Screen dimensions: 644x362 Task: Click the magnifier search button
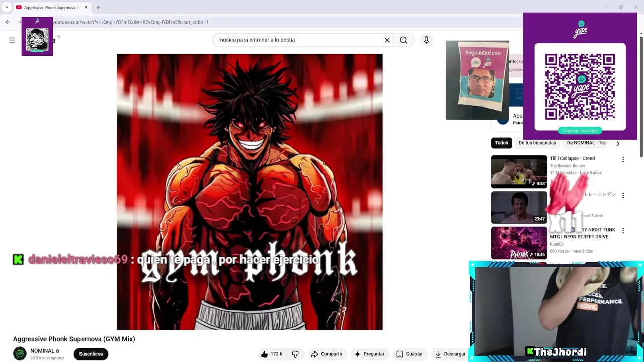[x=404, y=40]
